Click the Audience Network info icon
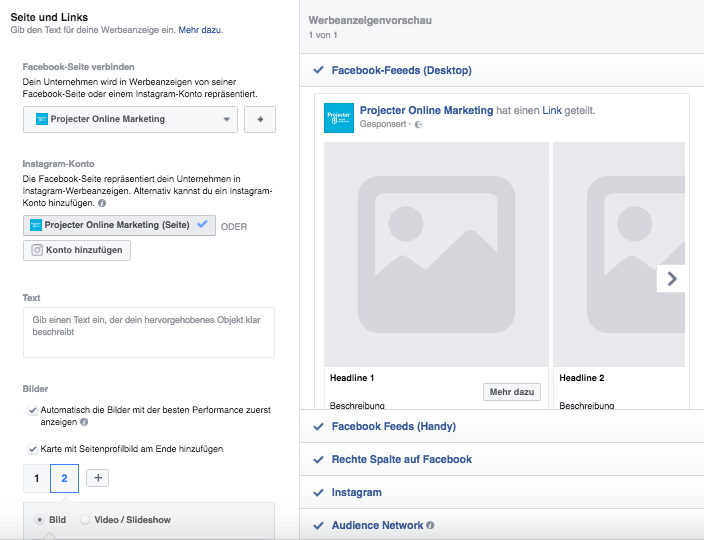This screenshot has height=540, width=704. (430, 525)
